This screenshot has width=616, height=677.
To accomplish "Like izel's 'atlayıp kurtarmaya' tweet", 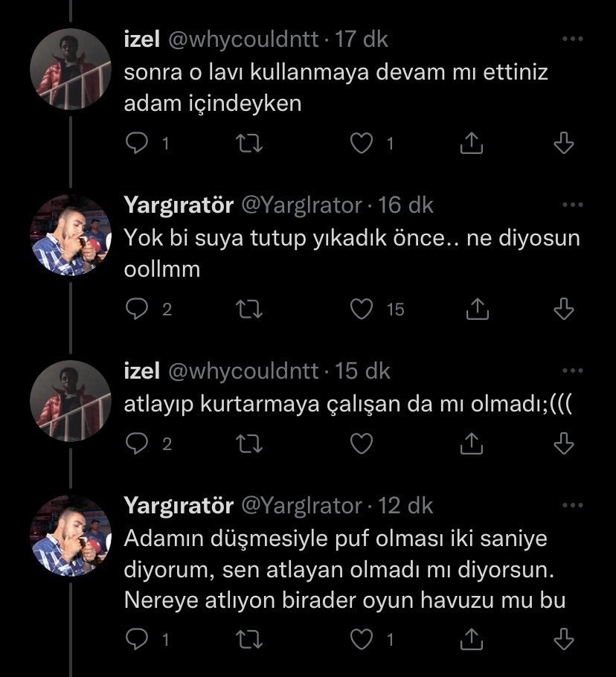I will click(x=362, y=444).
